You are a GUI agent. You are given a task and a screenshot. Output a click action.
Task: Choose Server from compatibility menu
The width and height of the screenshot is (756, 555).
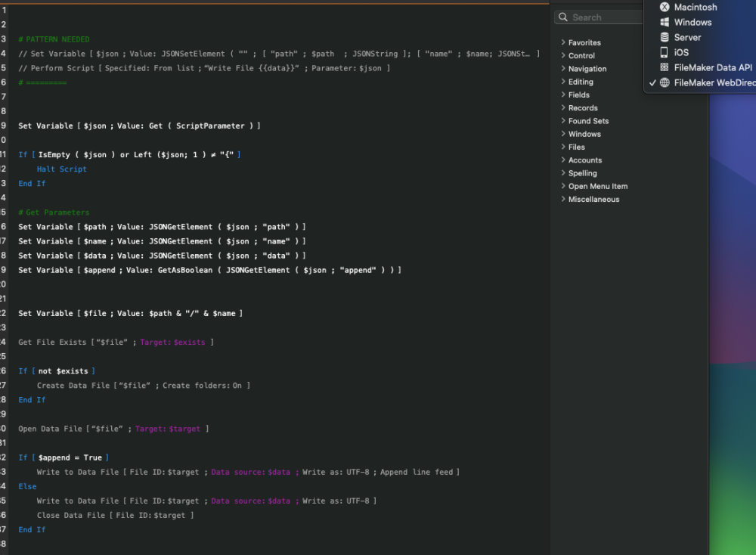click(x=687, y=37)
